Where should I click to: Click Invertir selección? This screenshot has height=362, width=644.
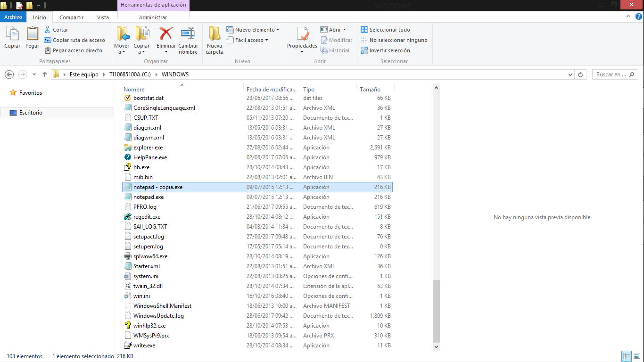(x=386, y=50)
